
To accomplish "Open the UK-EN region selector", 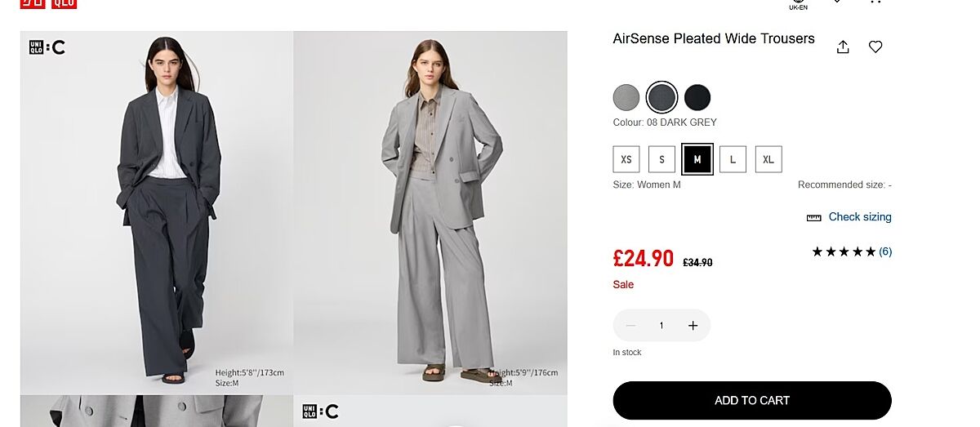I will click(798, 5).
